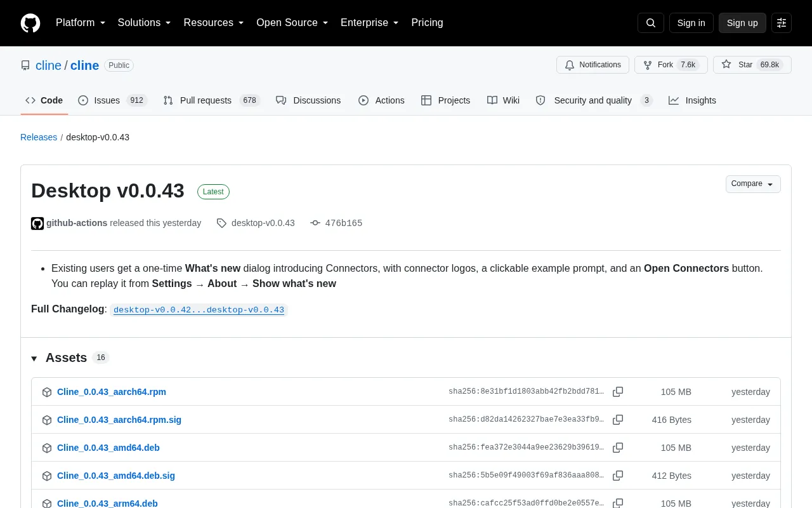
Task: Star the cline repository
Action: pyautogui.click(x=752, y=65)
